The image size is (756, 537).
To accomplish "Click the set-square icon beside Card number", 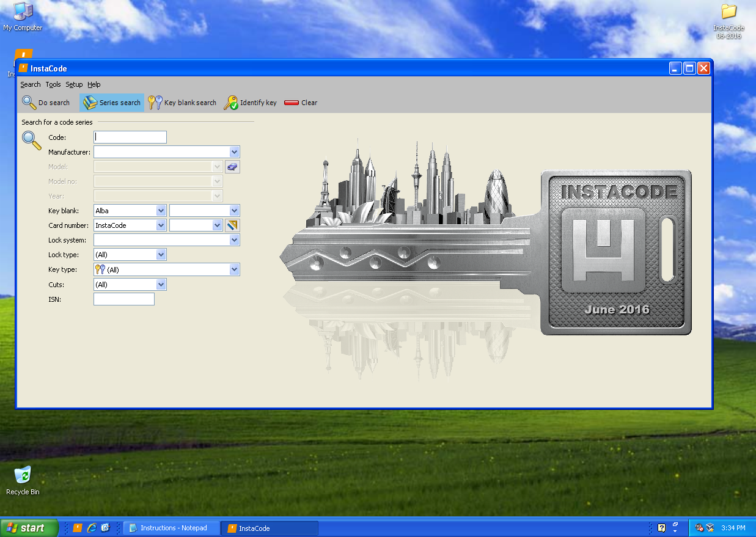I will [232, 225].
